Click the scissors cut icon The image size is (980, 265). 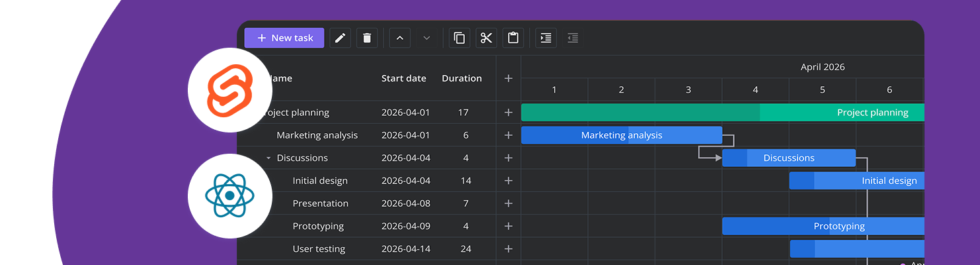tap(487, 38)
